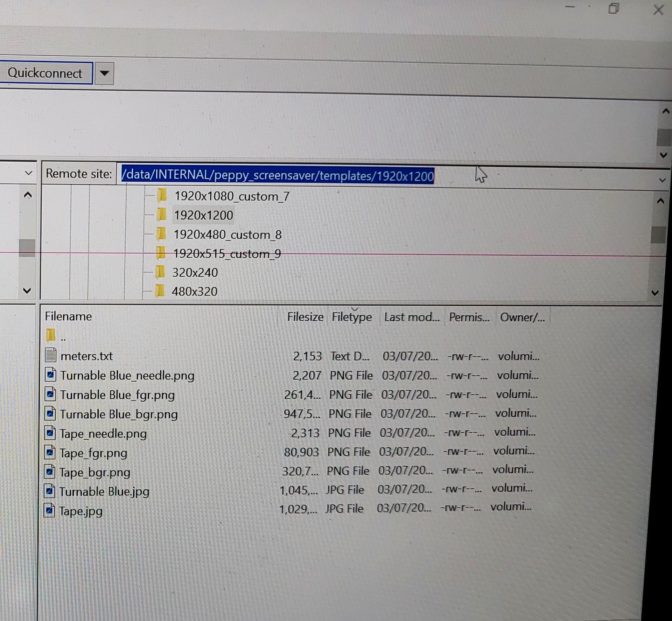This screenshot has height=621, width=672.
Task: Click the Quickconnect button
Action: (x=45, y=73)
